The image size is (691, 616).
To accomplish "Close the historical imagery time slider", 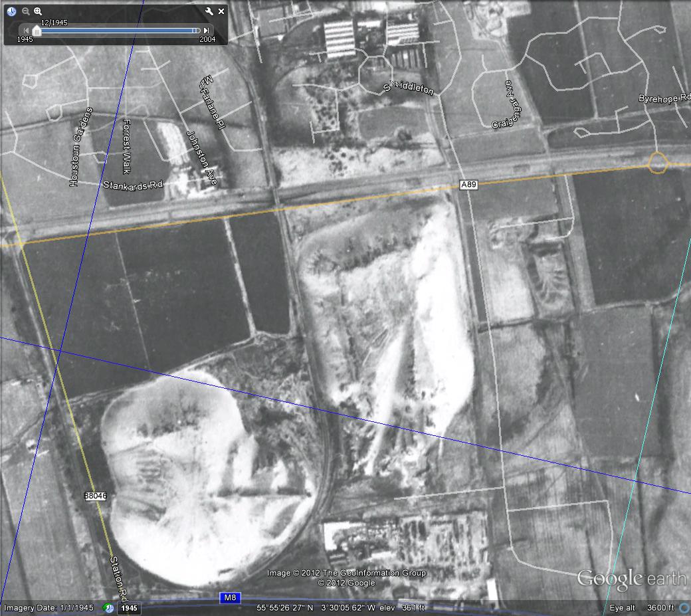I will coord(221,11).
